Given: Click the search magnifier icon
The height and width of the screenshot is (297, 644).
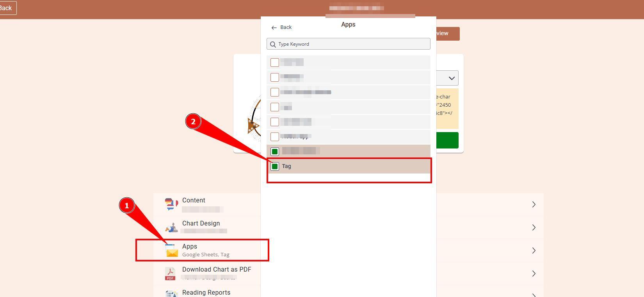Looking at the screenshot, I should click(273, 44).
